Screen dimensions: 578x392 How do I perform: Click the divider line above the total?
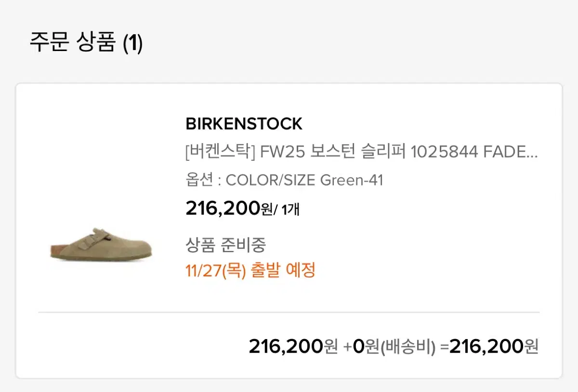click(x=289, y=313)
